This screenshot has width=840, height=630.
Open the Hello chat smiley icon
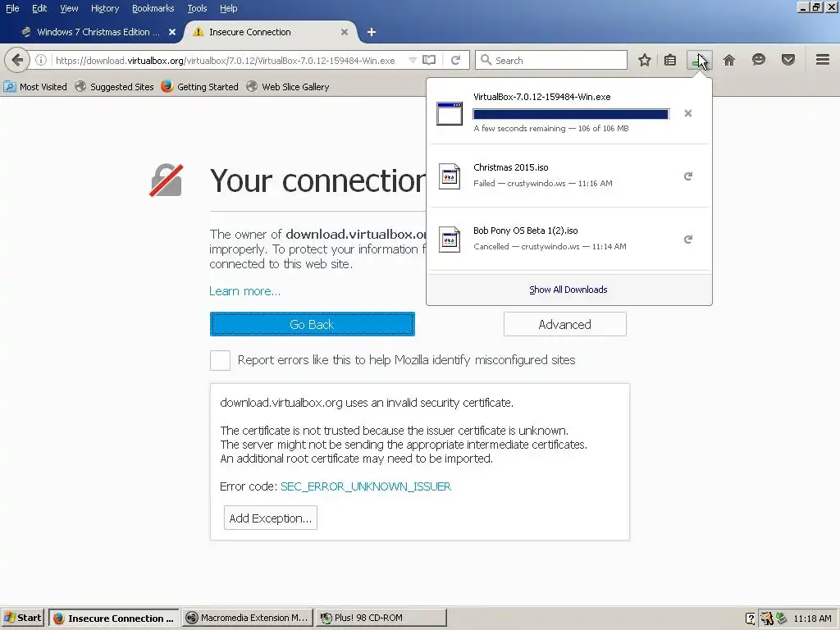click(x=758, y=60)
